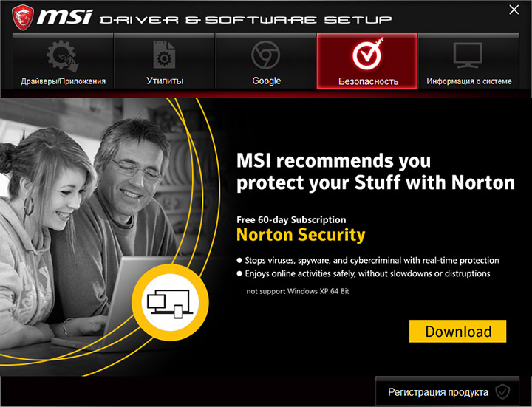Open the Информация о системе tab label
Viewport: 532px width, 407px height.
[x=469, y=81]
